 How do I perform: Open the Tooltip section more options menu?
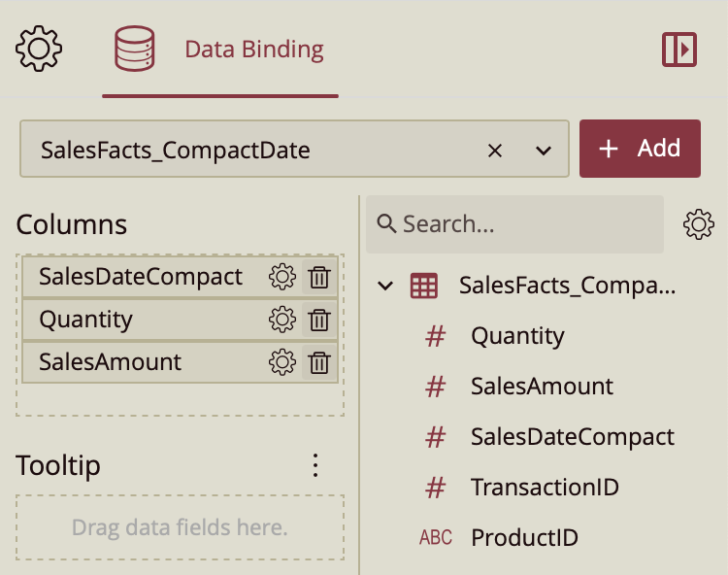coord(314,466)
